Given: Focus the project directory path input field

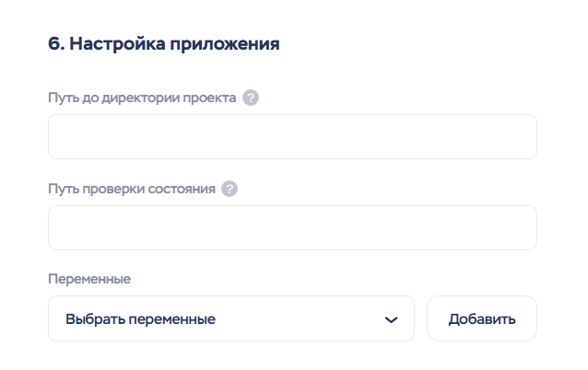Looking at the screenshot, I should point(292,137).
